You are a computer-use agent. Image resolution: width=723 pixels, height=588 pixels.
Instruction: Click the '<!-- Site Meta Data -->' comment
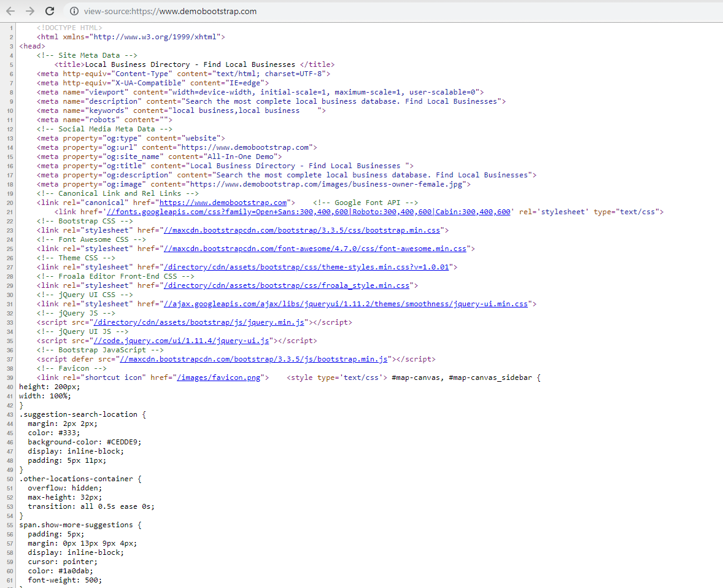(x=87, y=55)
